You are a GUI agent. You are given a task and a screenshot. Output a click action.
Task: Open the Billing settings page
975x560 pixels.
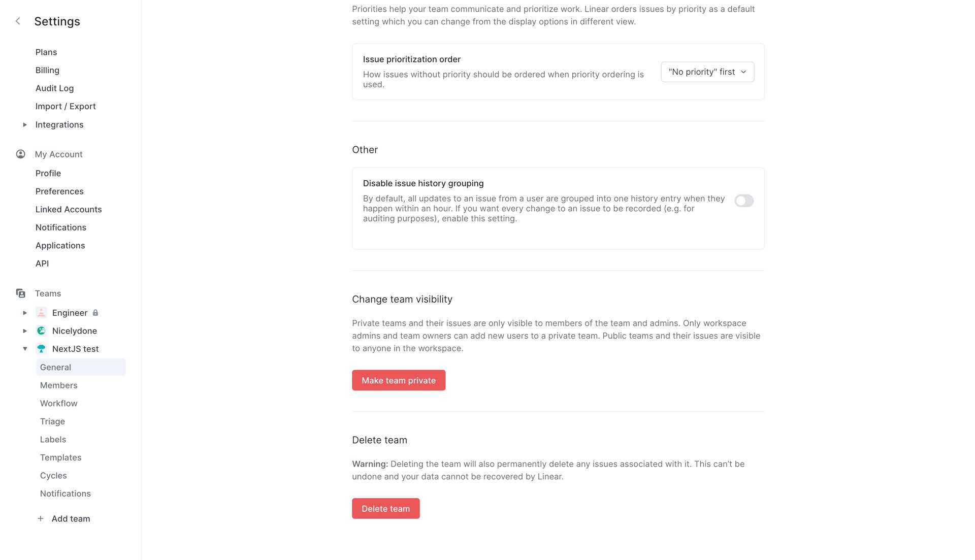pos(47,70)
